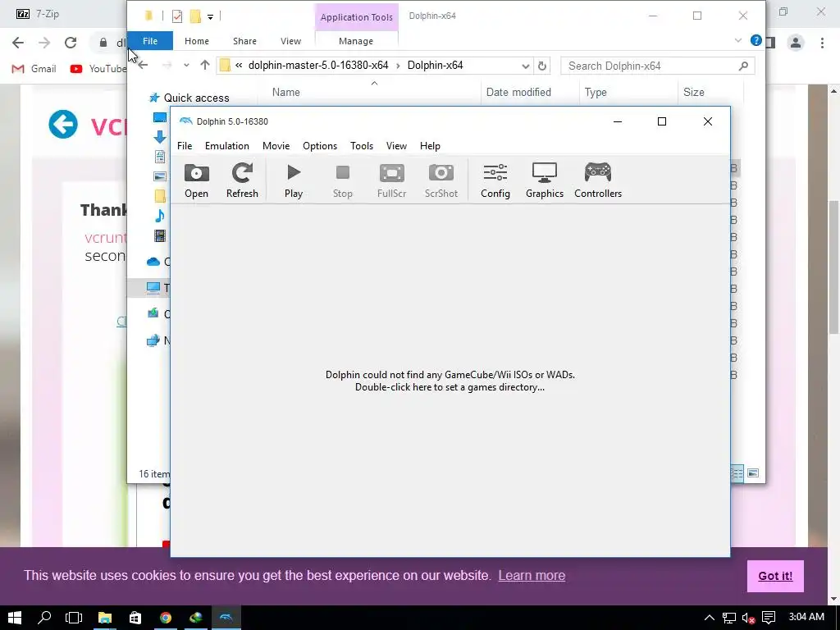Click the quick access toolbar properties icon

point(177,16)
